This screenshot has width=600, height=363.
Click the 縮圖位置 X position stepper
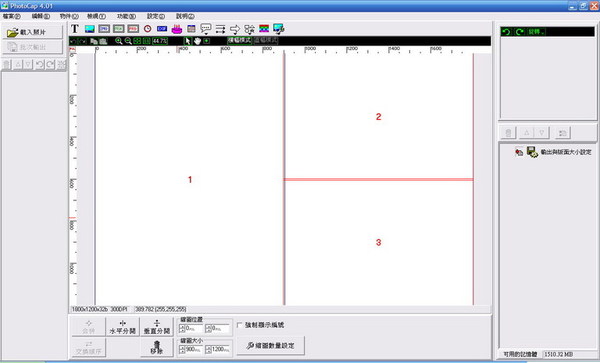click(x=182, y=329)
